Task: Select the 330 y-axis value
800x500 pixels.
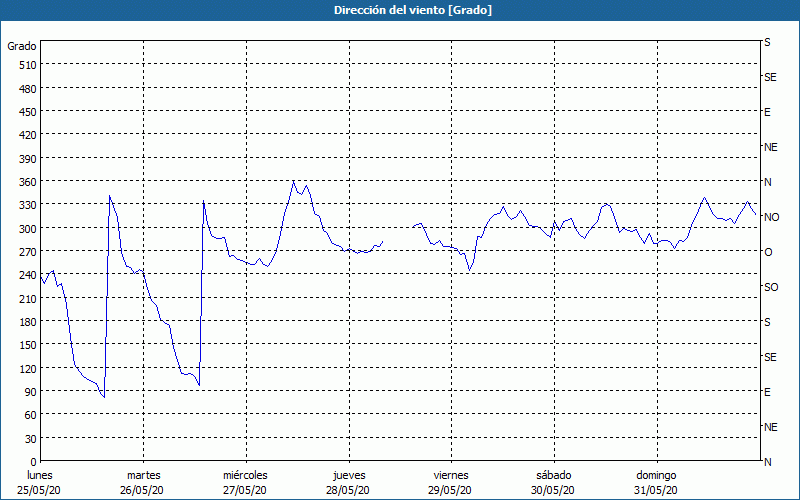Action: 28,205
